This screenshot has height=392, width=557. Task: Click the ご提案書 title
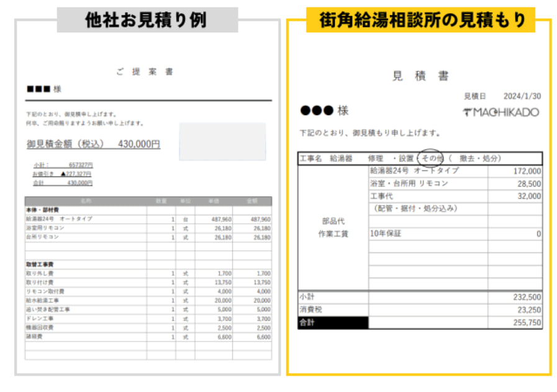tap(145, 71)
